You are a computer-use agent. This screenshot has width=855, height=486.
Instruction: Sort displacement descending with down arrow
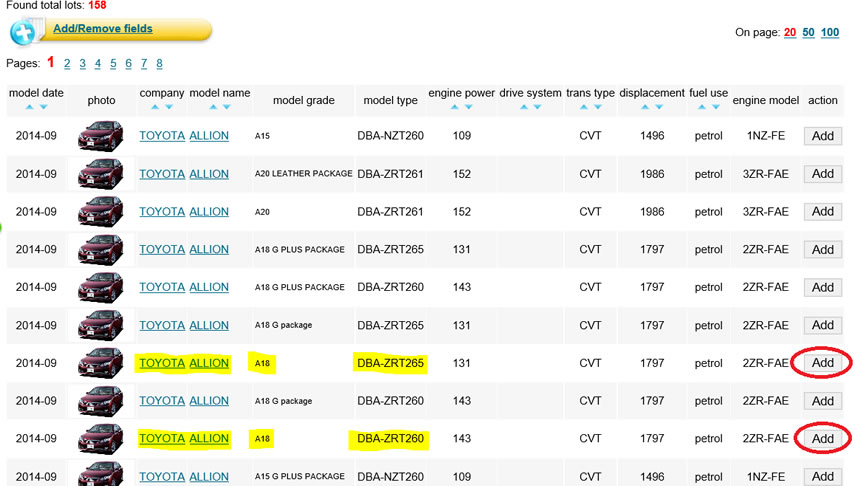tap(659, 107)
